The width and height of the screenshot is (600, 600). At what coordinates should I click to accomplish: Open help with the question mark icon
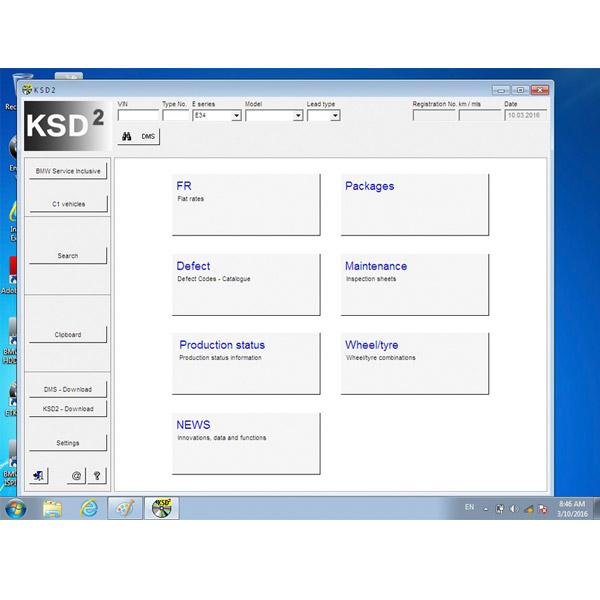click(97, 475)
